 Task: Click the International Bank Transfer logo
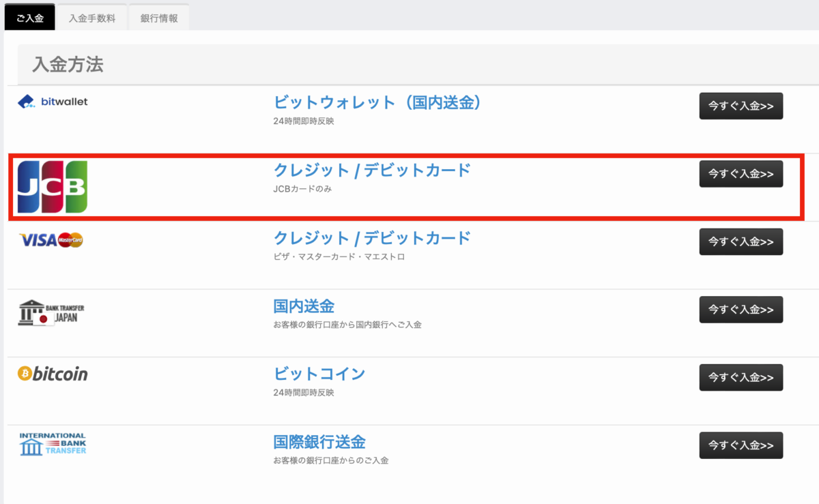pos(53,444)
